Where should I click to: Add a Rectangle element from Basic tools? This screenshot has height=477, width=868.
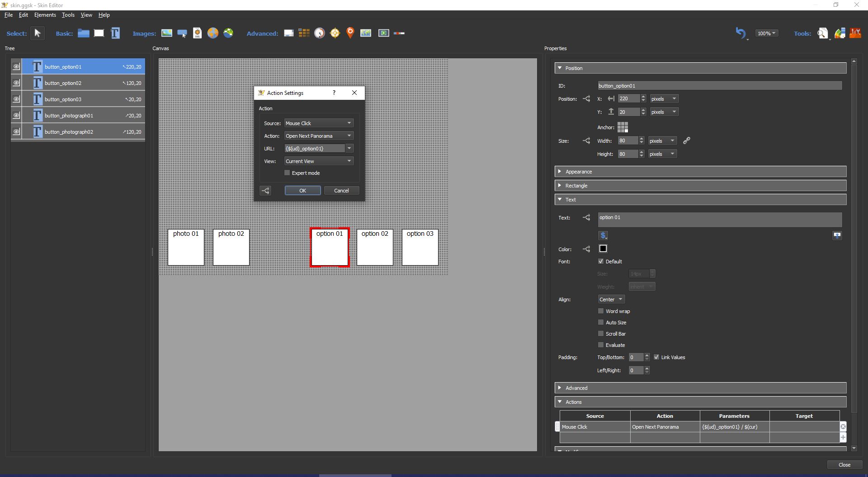tap(99, 33)
